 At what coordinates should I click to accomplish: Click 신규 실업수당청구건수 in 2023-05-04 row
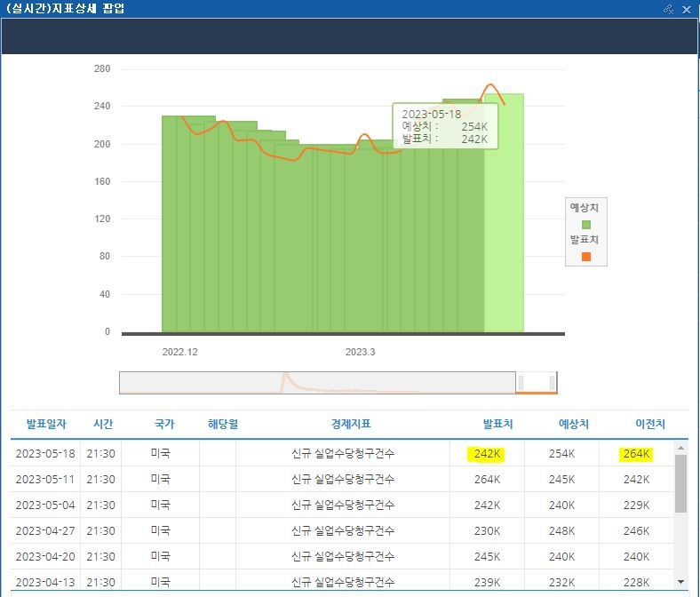pyautogui.click(x=343, y=505)
